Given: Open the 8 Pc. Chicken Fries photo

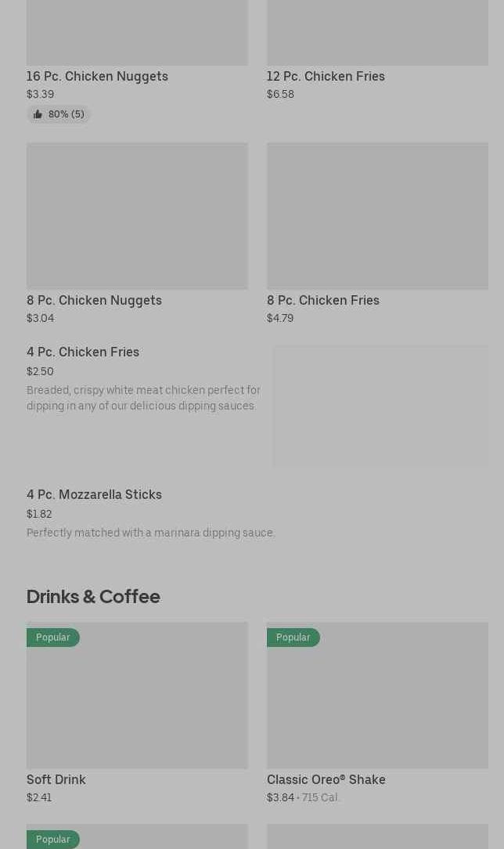Looking at the screenshot, I should click(x=377, y=215).
